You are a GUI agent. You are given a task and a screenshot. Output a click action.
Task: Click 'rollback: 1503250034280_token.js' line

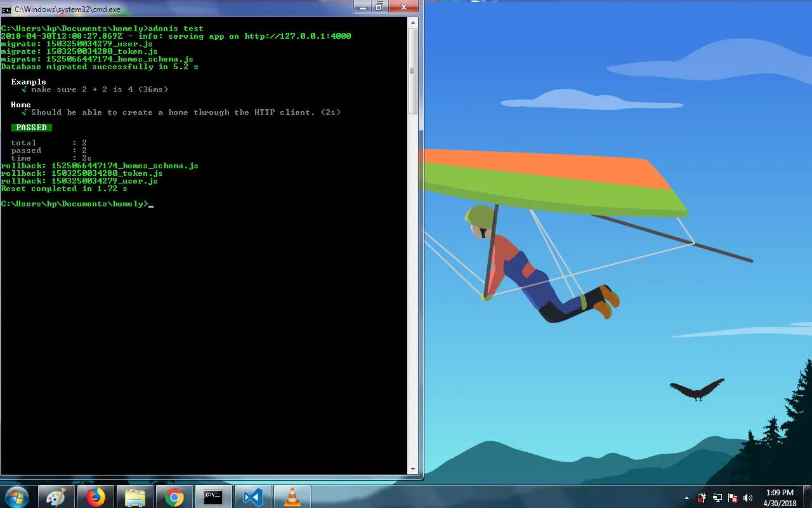pyautogui.click(x=82, y=173)
